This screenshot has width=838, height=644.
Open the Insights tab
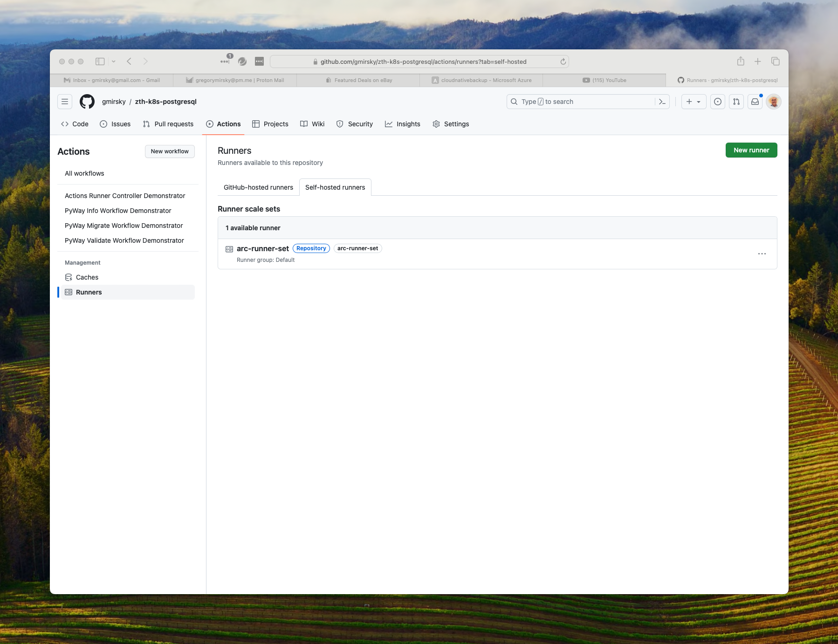(x=403, y=124)
